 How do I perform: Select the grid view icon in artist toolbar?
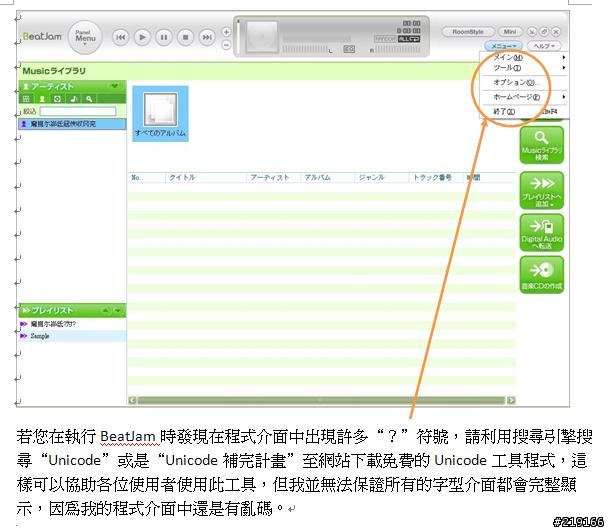point(26,99)
